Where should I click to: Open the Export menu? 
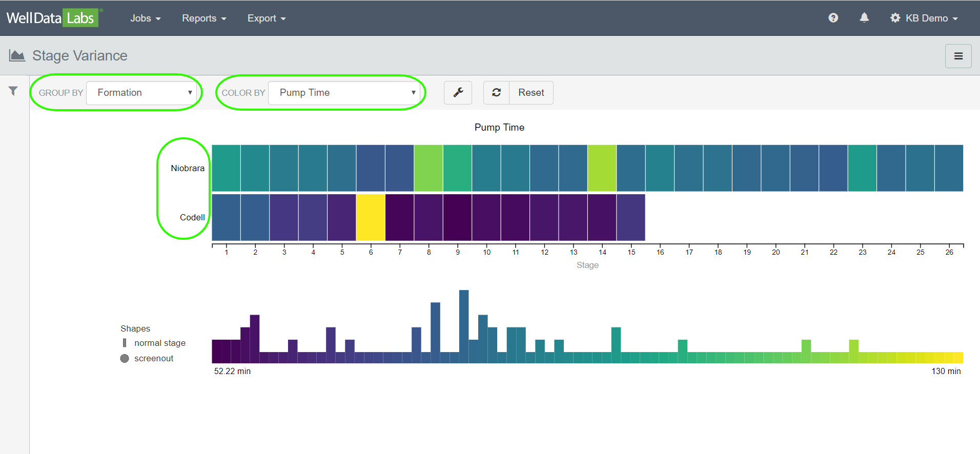pyautogui.click(x=266, y=18)
